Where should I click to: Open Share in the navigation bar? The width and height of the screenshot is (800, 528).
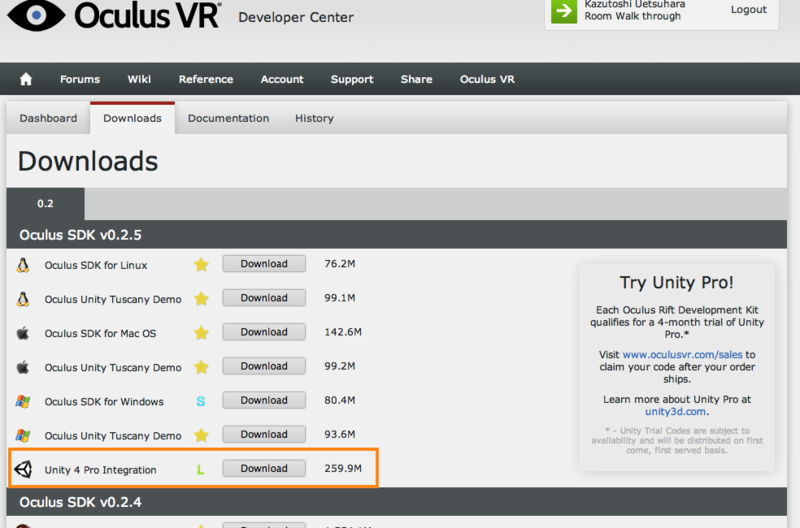(x=416, y=79)
